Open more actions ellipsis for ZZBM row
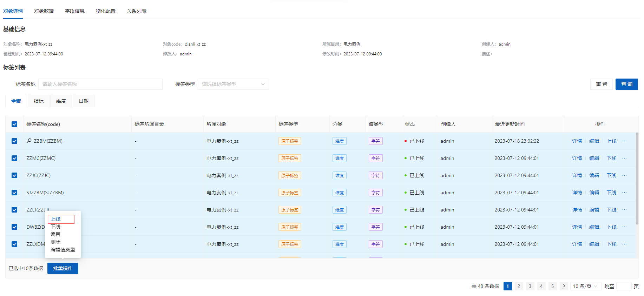644x296 pixels. pos(624,141)
